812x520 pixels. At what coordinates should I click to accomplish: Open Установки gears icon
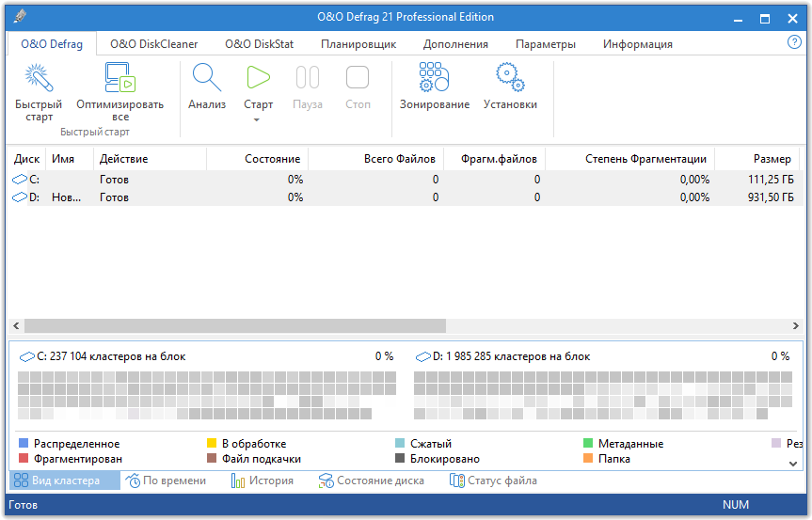click(x=510, y=77)
